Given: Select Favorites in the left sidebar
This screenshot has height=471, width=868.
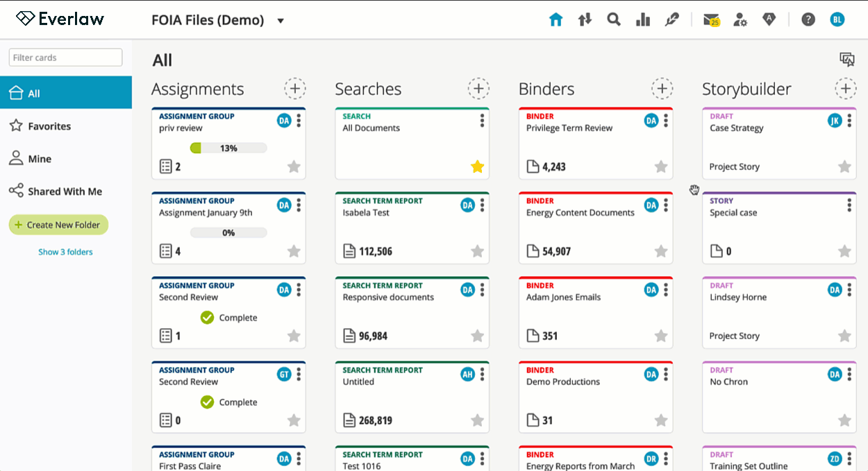Looking at the screenshot, I should [x=49, y=126].
